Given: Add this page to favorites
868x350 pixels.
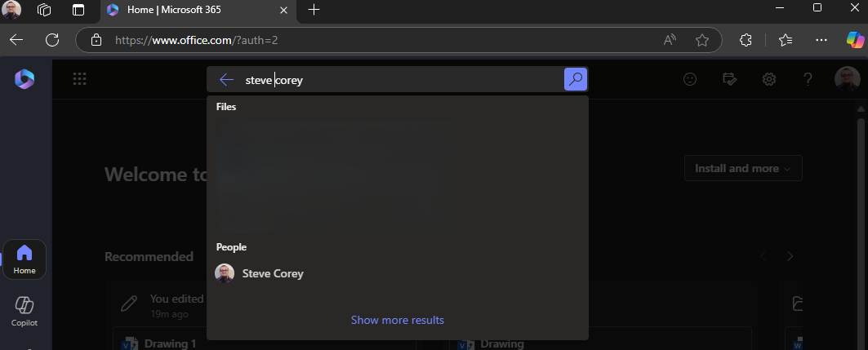Looking at the screenshot, I should 702,39.
